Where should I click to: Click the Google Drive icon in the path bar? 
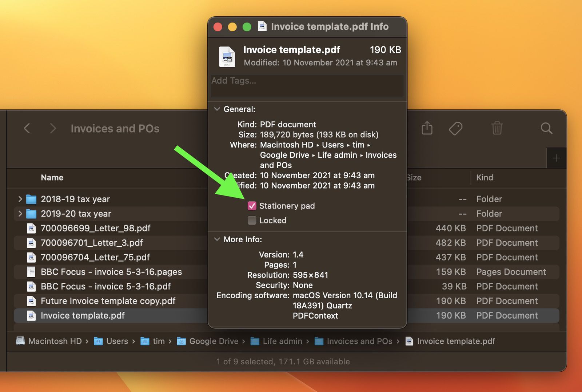181,341
